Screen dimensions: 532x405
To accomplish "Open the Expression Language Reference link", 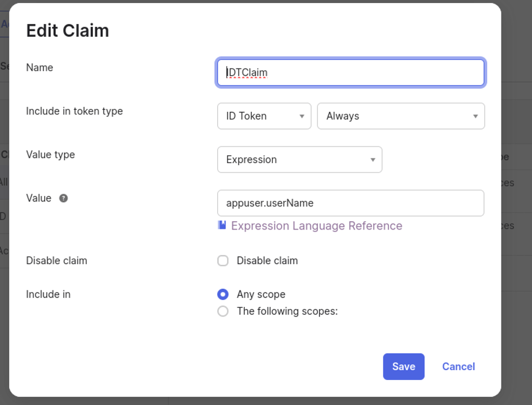I will pos(316,226).
